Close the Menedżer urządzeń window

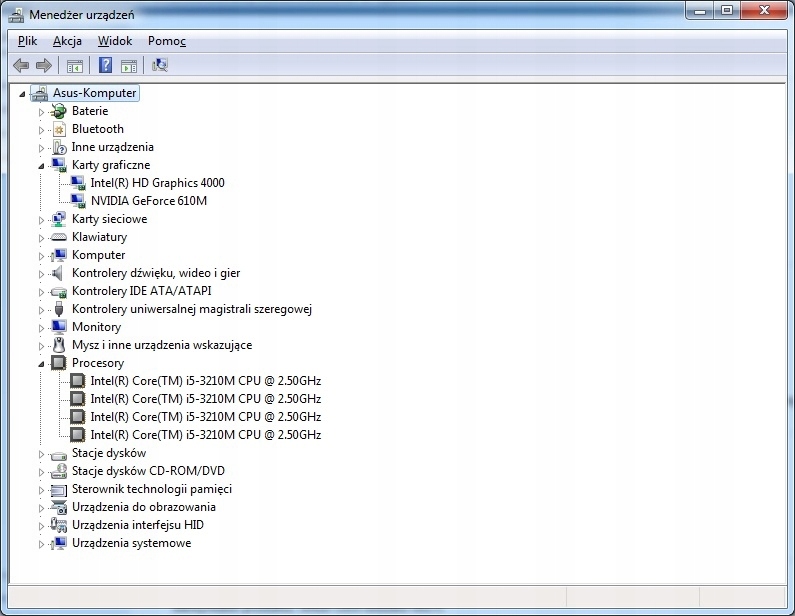pos(764,11)
